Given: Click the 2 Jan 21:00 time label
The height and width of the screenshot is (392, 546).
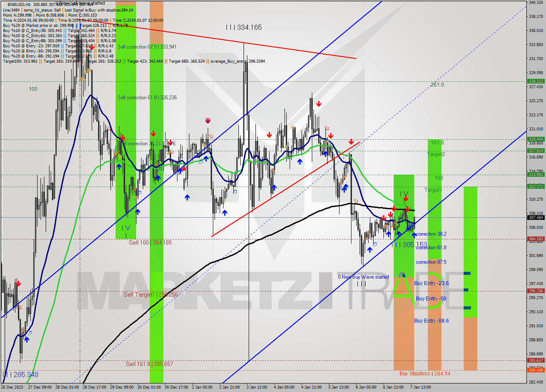Looking at the screenshot, I should (230, 387).
